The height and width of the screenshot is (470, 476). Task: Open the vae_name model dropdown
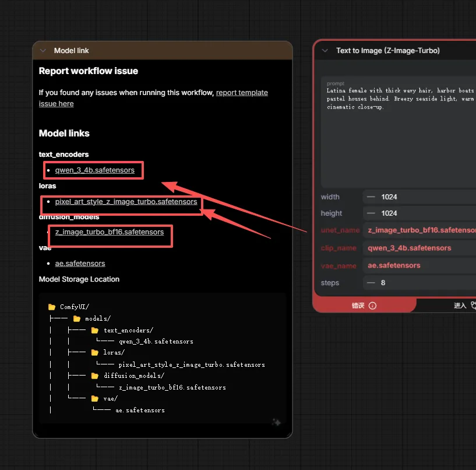click(419, 265)
